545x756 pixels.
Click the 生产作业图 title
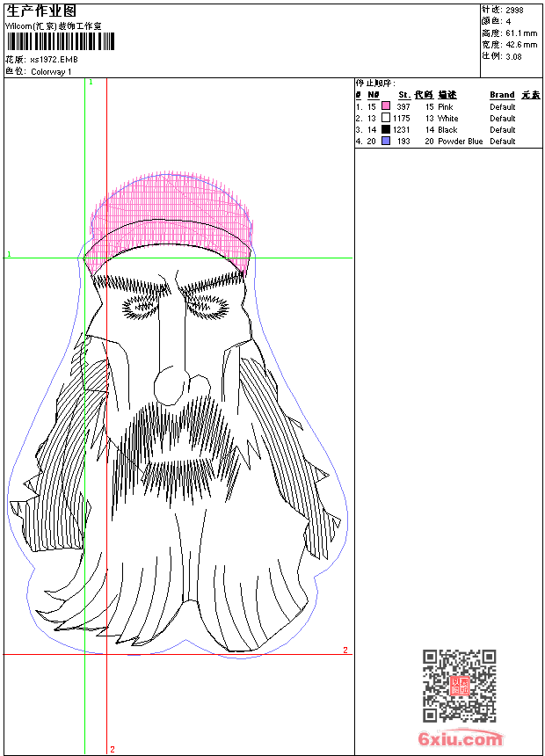click(41, 11)
